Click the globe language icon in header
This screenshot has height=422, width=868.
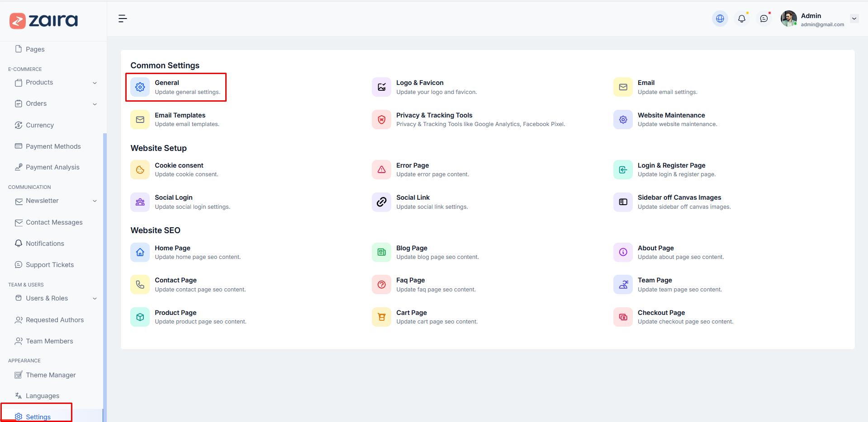(720, 19)
